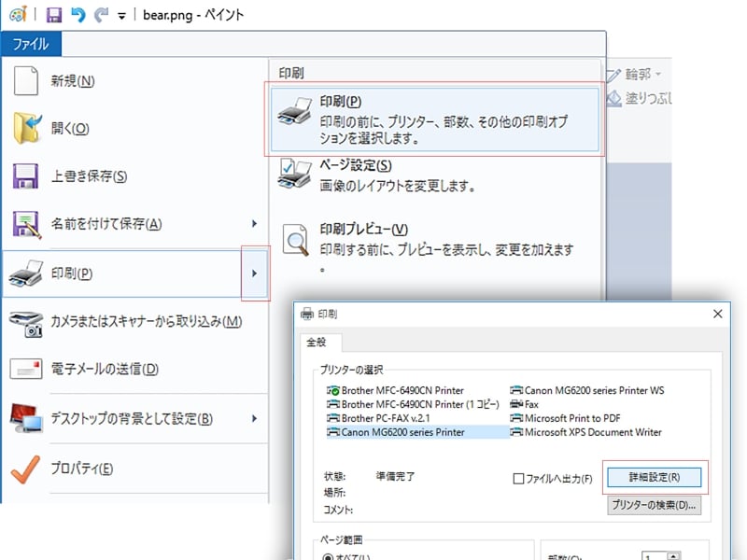The image size is (747, 560).
Task: Click the Paint application icon in title bar
Action: (x=18, y=14)
